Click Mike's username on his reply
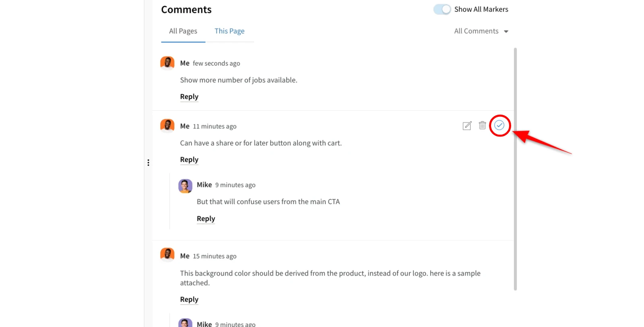This screenshot has height=327, width=644. click(204, 185)
